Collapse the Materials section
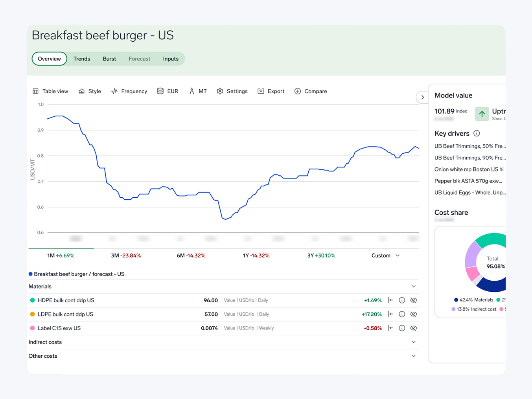Screen dimensions: 532x399 click(x=413, y=287)
